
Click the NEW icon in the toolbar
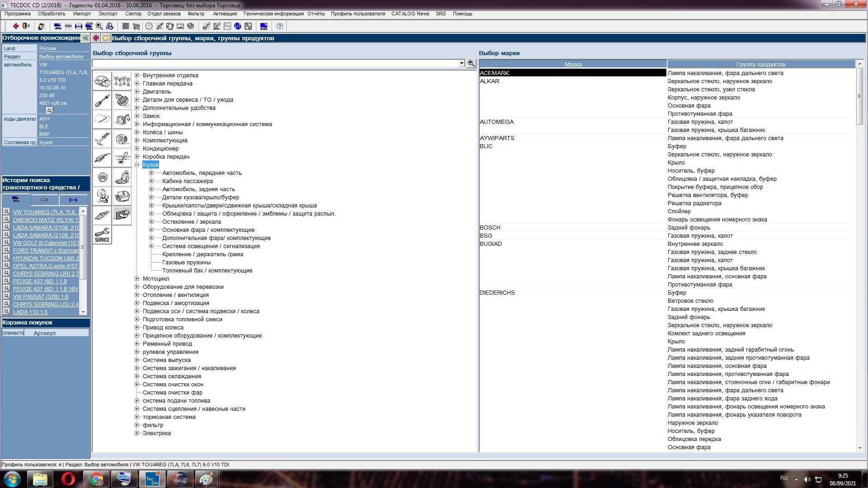coord(264,26)
